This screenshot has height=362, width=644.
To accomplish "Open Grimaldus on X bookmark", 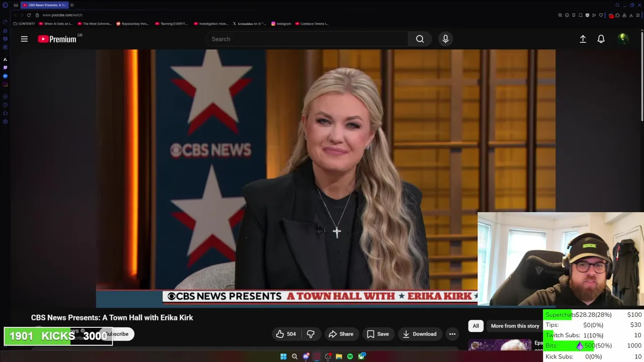I will point(249,24).
